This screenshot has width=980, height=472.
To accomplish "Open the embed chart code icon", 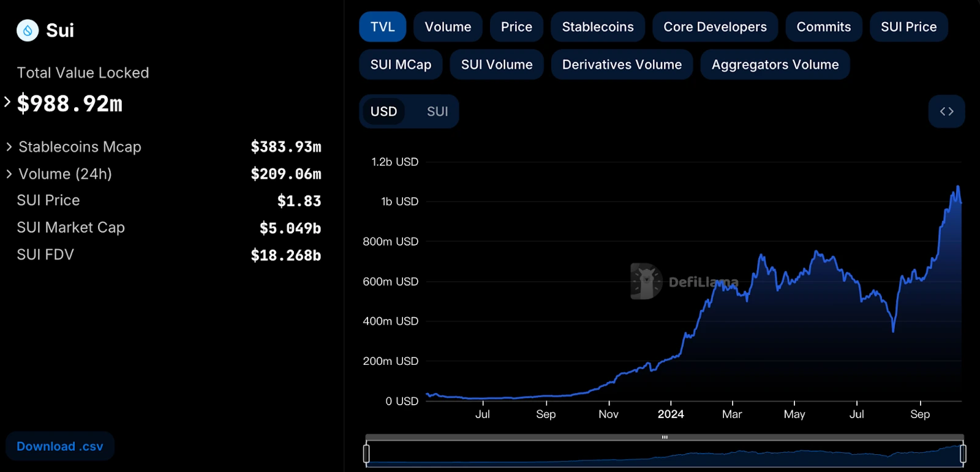I will [946, 111].
